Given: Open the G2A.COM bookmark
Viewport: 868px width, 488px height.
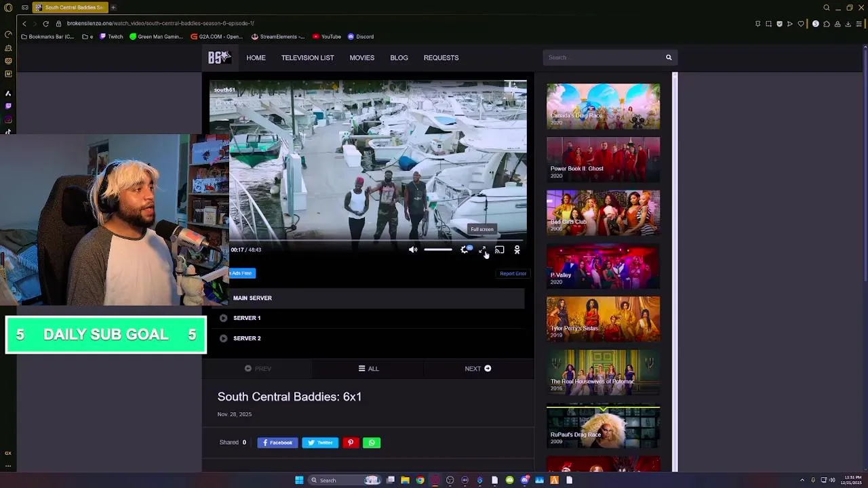Looking at the screenshot, I should point(217,37).
